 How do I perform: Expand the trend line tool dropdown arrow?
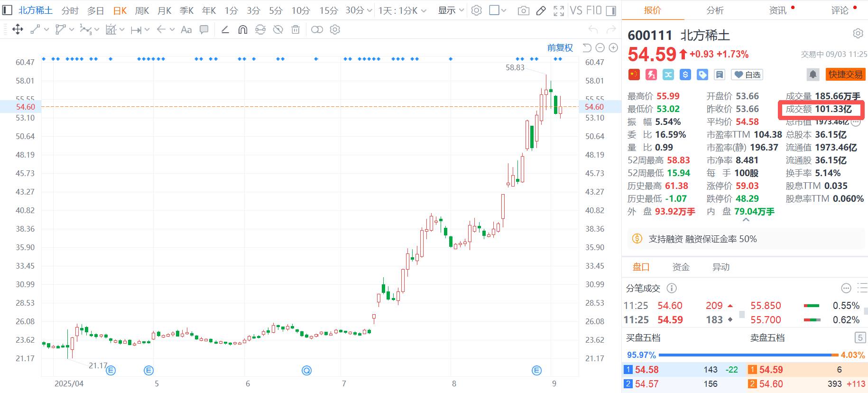[x=46, y=29]
